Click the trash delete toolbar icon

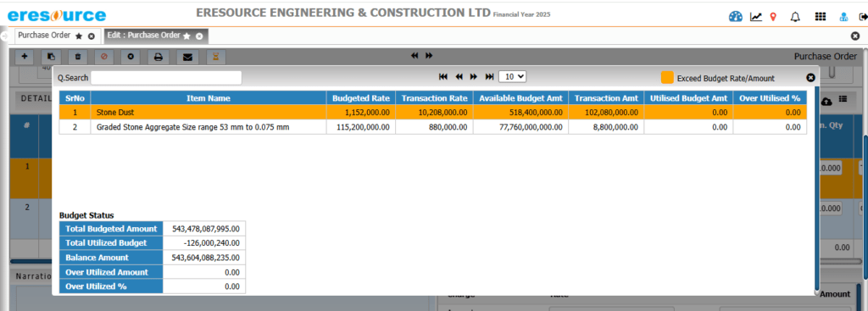(x=77, y=56)
